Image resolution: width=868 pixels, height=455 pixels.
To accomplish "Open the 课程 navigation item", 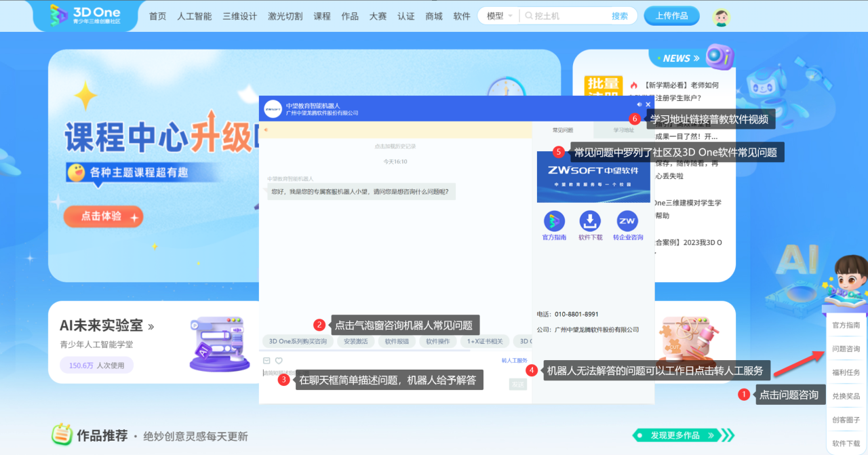I will click(x=322, y=16).
